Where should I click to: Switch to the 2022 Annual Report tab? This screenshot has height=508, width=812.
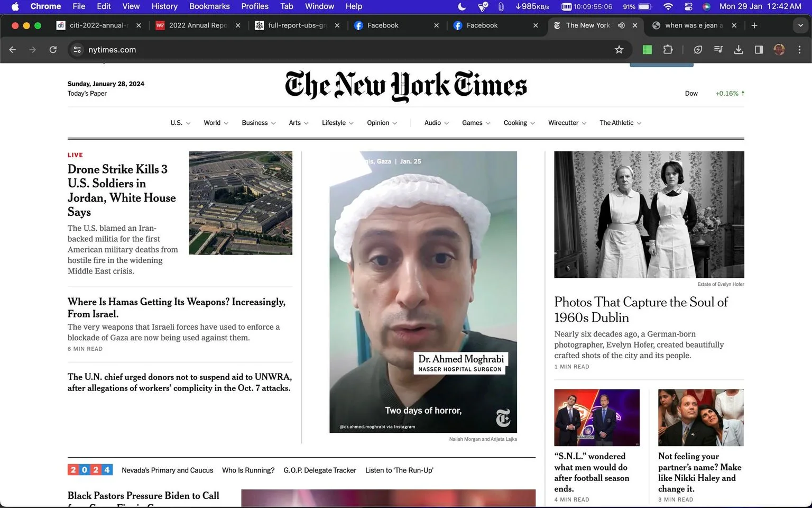(192, 25)
